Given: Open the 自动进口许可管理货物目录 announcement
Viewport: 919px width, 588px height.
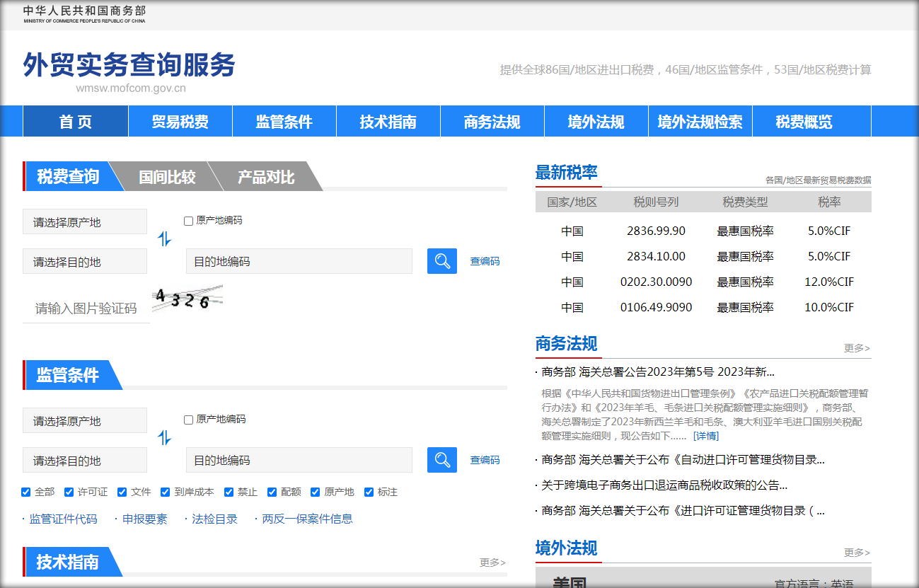Looking at the screenshot, I should (683, 460).
